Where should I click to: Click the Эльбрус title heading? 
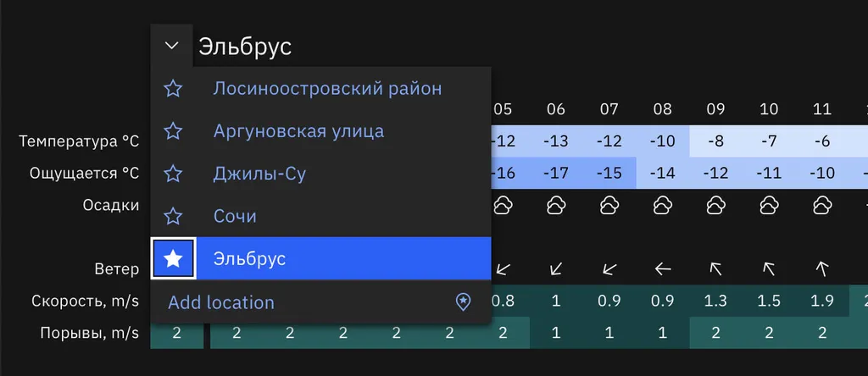(x=245, y=47)
